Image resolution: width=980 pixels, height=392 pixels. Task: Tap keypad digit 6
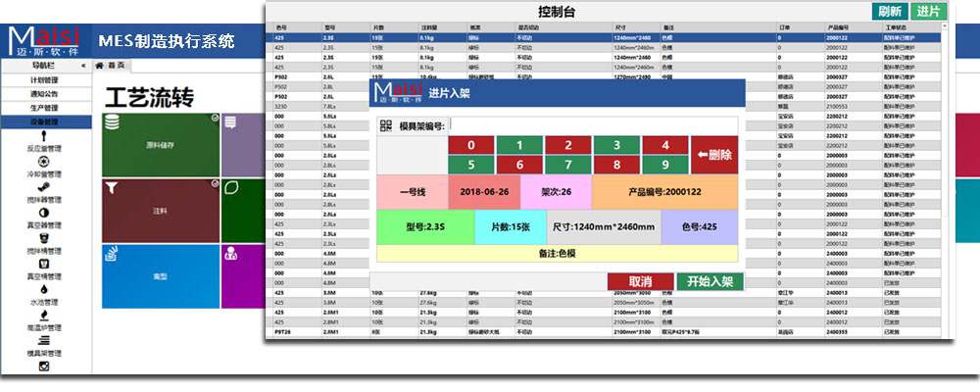coord(520,165)
